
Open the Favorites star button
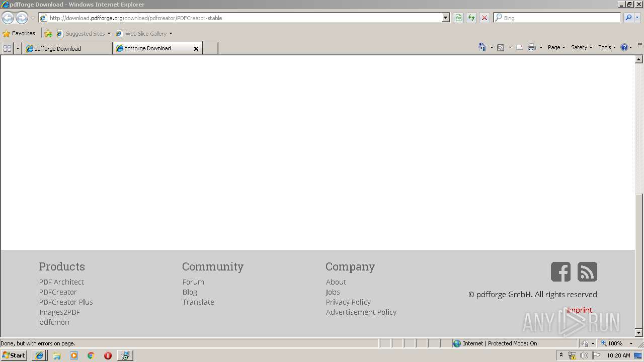tap(19, 33)
